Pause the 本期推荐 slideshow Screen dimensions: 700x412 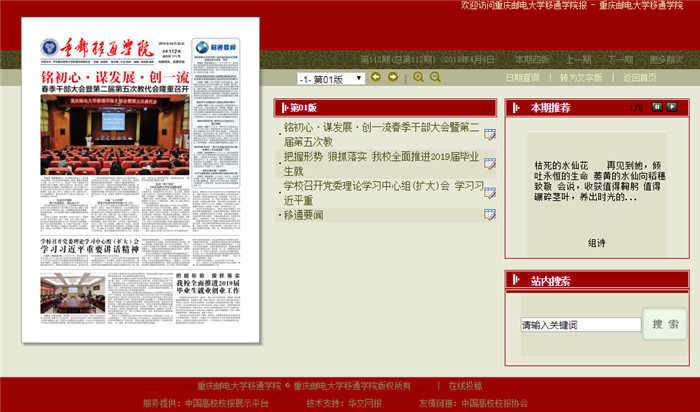tap(657, 106)
